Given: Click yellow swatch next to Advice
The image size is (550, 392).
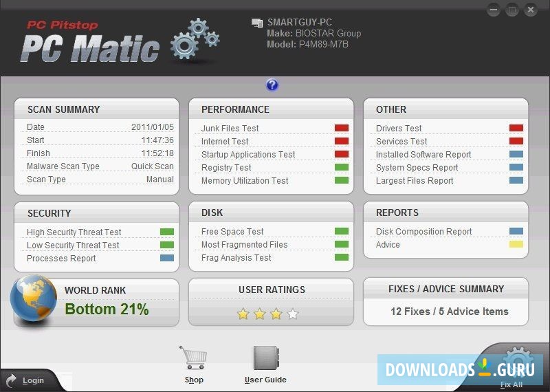Looking at the screenshot, I should tap(516, 244).
